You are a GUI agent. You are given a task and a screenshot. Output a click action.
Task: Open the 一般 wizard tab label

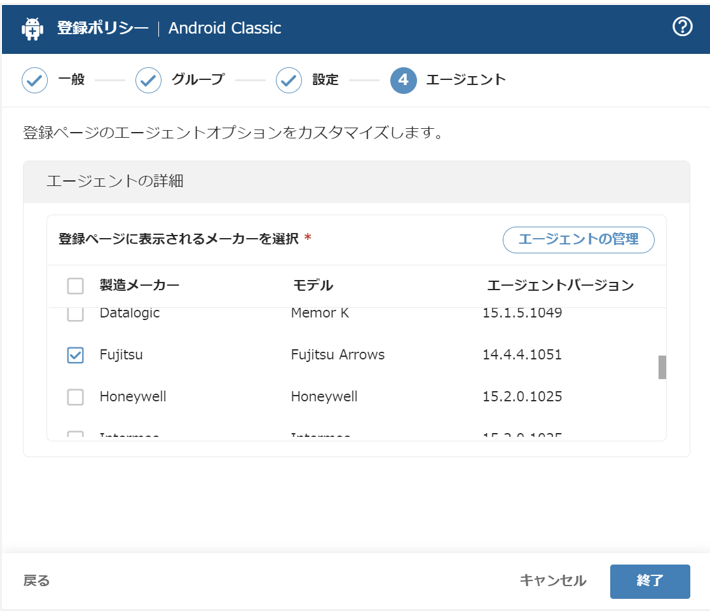pos(72,79)
